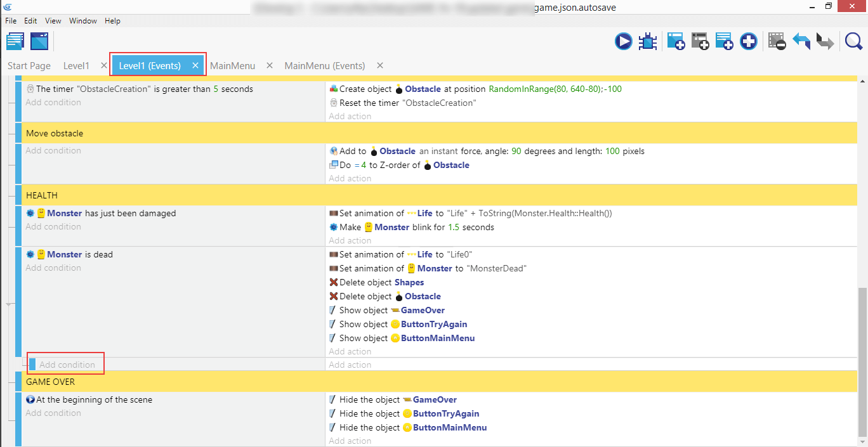Collapse the 'Monster is dead' event arrow
The height and width of the screenshot is (447, 868).
pyautogui.click(x=9, y=305)
